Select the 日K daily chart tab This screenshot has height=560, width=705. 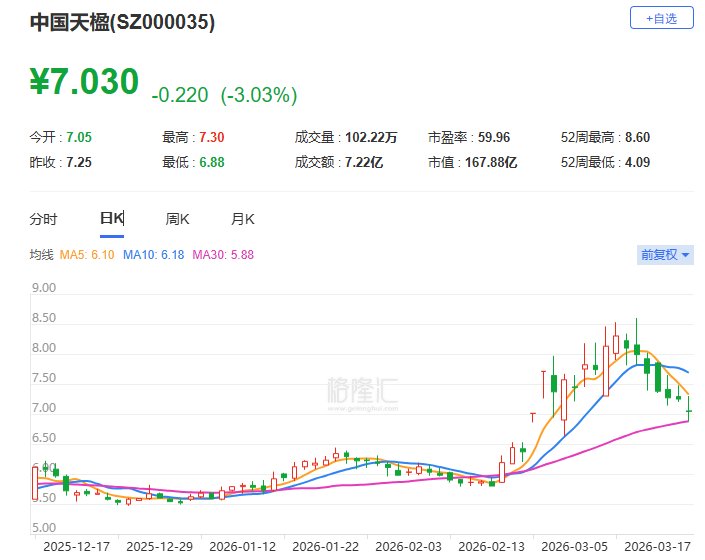pyautogui.click(x=111, y=219)
